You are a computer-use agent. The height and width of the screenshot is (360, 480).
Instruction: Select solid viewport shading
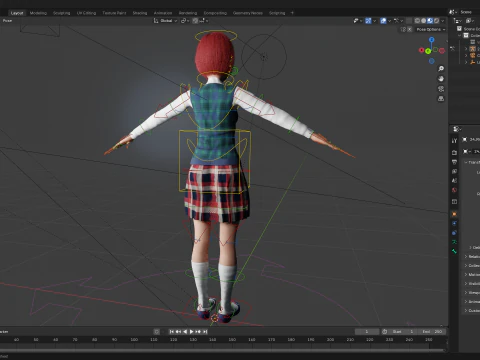pos(424,21)
